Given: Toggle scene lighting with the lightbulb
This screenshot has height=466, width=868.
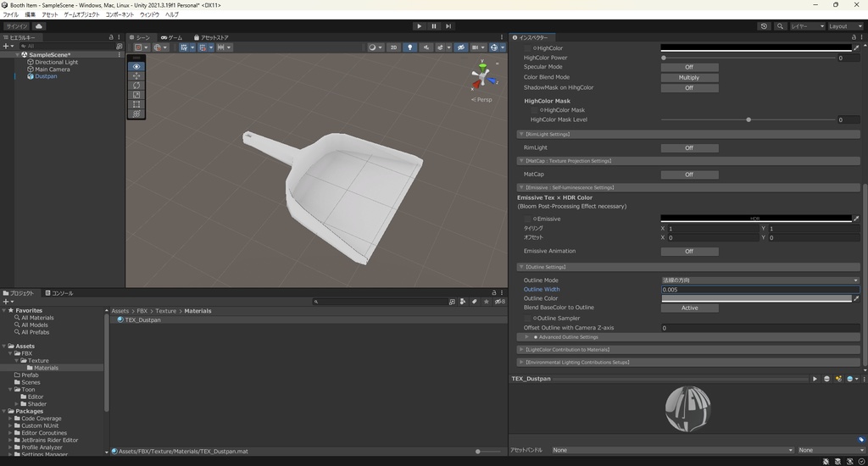Looking at the screenshot, I should click(409, 47).
